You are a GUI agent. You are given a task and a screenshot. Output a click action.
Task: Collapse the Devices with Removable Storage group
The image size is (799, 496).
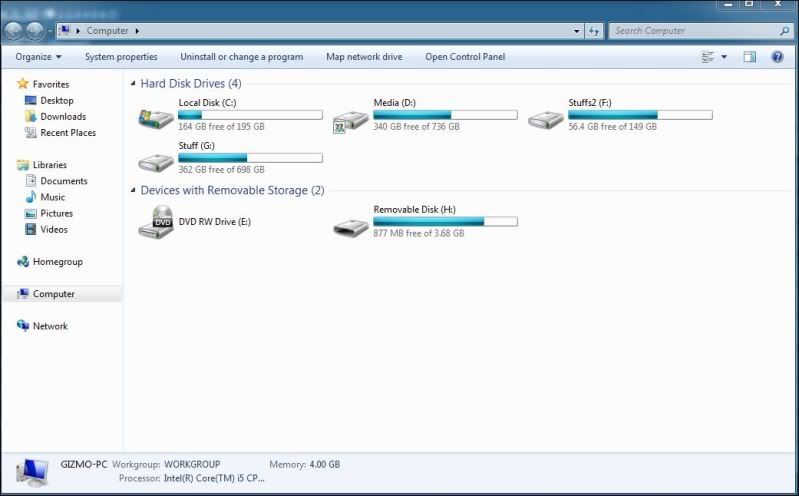click(133, 190)
